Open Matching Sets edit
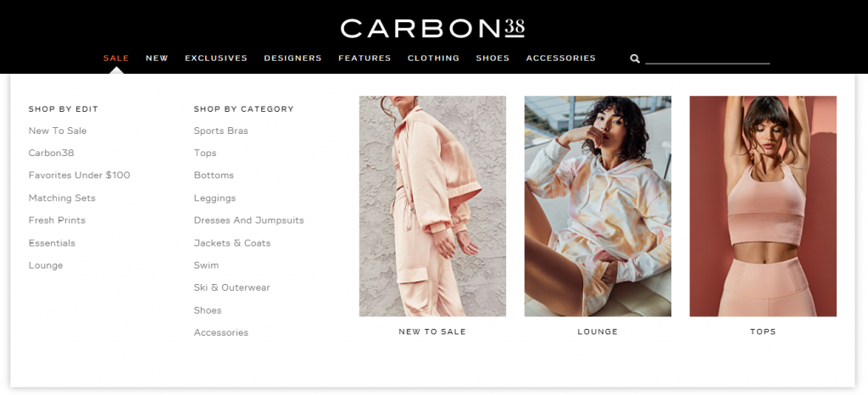This screenshot has height=395, width=868. pyautogui.click(x=62, y=198)
